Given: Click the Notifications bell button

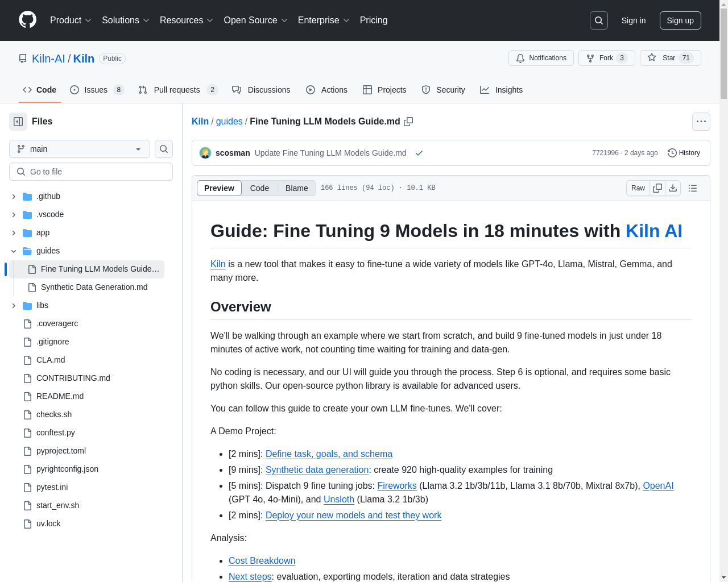Looking at the screenshot, I should (541, 58).
